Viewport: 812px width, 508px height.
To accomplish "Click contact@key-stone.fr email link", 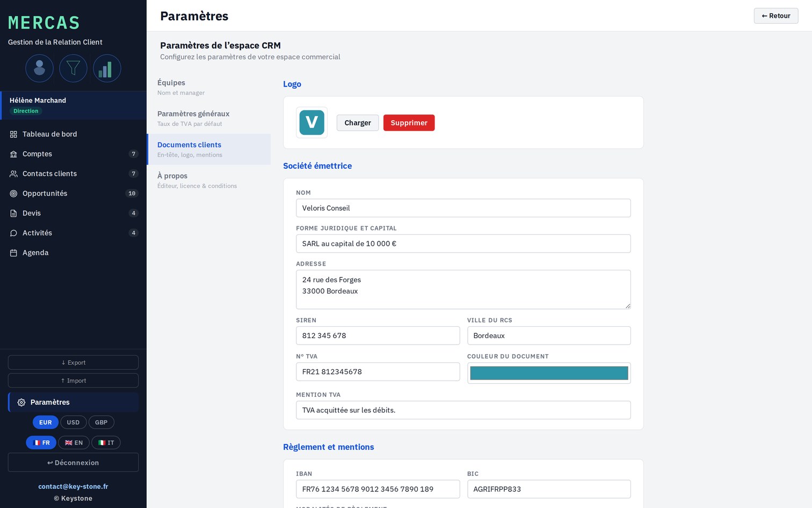I will (73, 486).
